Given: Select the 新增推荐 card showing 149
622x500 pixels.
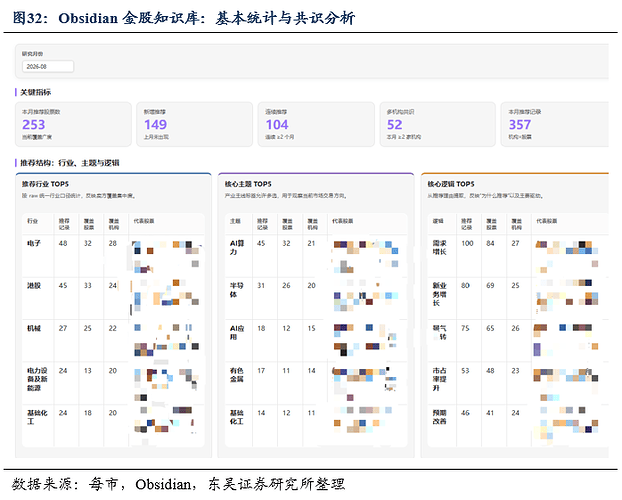Looking at the screenshot, I should click(194, 124).
